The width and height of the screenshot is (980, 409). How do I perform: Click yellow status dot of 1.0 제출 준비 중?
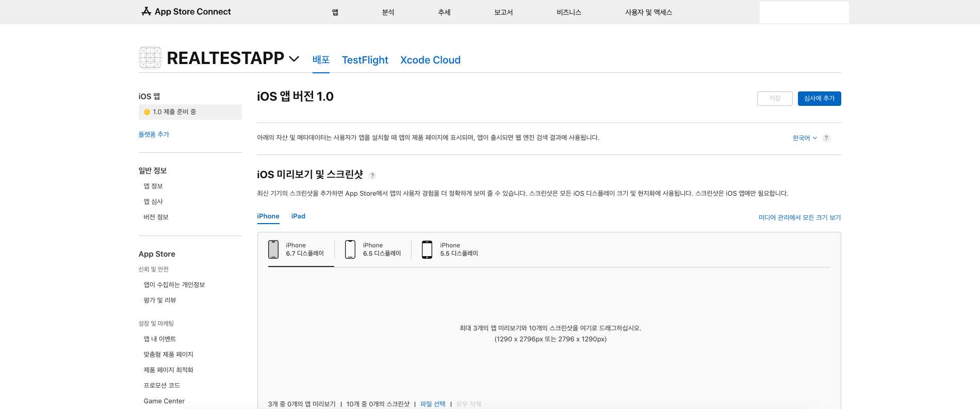click(x=147, y=112)
